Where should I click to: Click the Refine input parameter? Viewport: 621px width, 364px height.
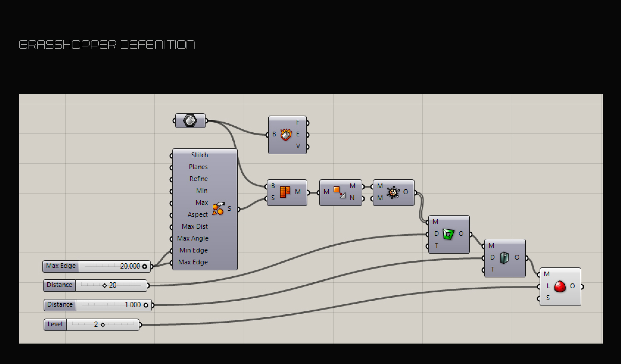click(198, 179)
